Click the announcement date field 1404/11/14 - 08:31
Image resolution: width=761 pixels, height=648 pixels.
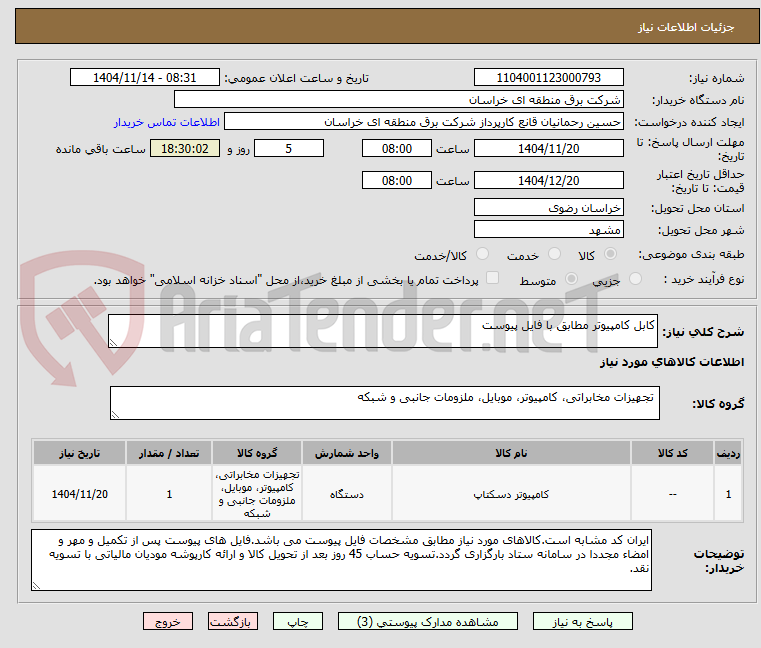click(x=145, y=78)
